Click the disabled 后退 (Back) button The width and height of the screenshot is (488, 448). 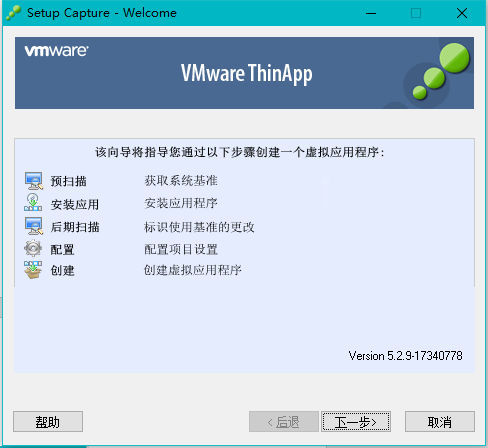click(284, 422)
